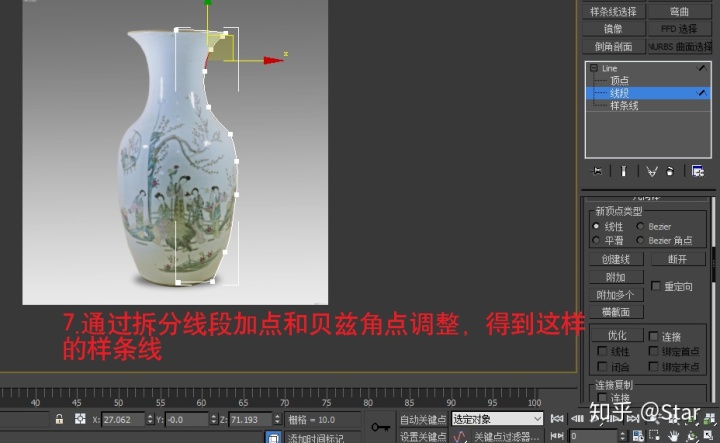Click the default tangent curve icon
This screenshot has height=443, width=720.
tap(459, 436)
